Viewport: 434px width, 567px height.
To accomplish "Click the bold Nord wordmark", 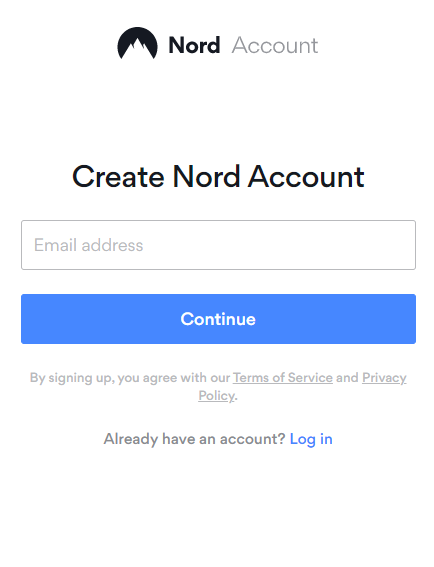I will click(194, 46).
